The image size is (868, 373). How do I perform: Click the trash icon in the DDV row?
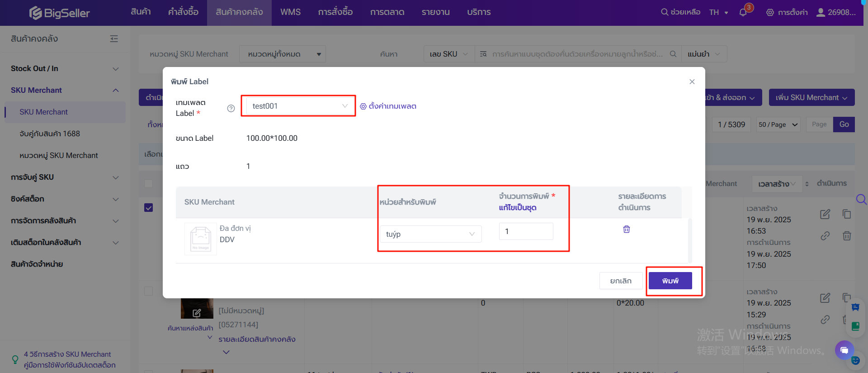[626, 230]
